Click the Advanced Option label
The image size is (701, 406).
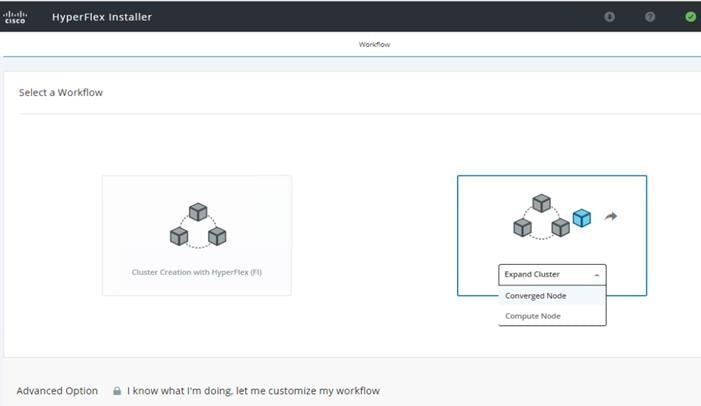(x=57, y=391)
